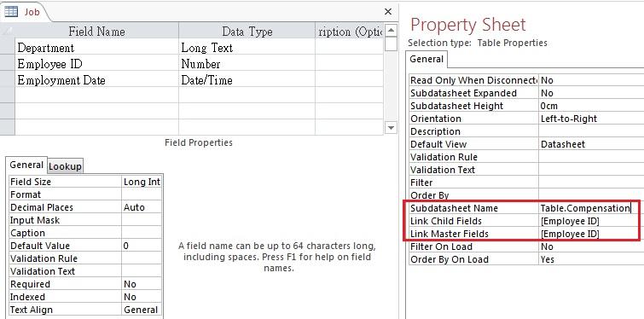644x319 pixels.
Task: Click the Department field name cell
Action: pos(96,48)
